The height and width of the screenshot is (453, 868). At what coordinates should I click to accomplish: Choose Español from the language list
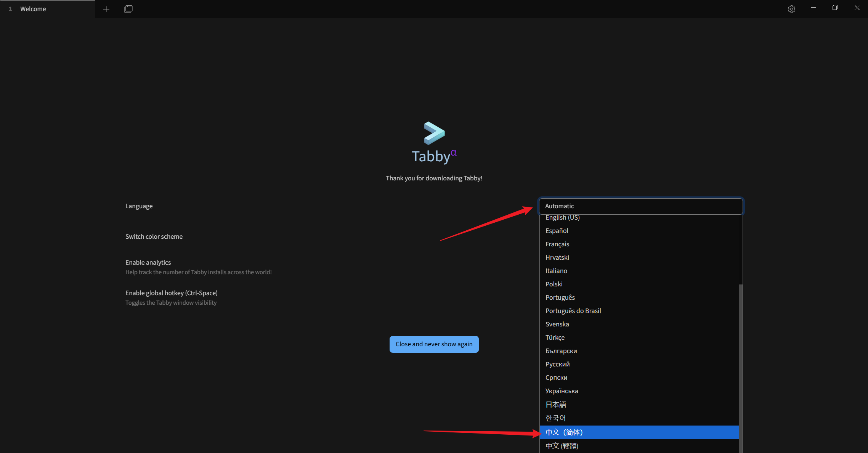click(x=639, y=231)
